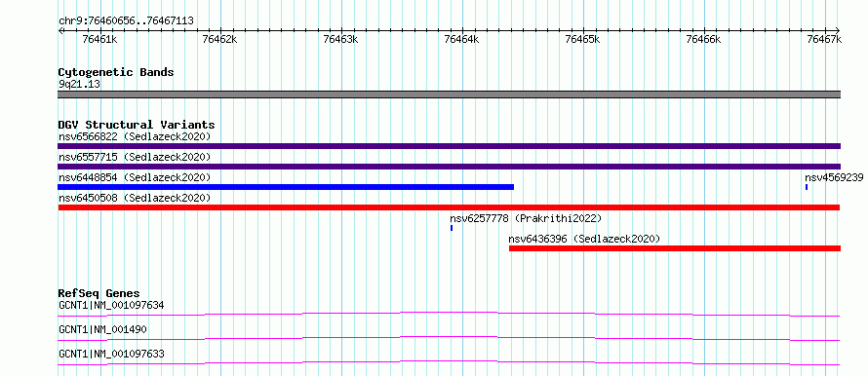Open transcript label GCNT1|NM_001490
Viewport: 868px width, 376px height.
(102, 329)
